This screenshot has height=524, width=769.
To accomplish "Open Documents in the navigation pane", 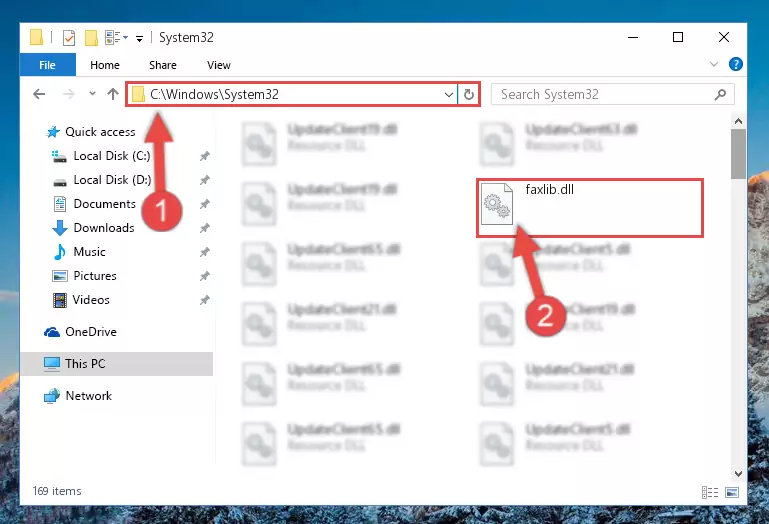I will coord(104,204).
